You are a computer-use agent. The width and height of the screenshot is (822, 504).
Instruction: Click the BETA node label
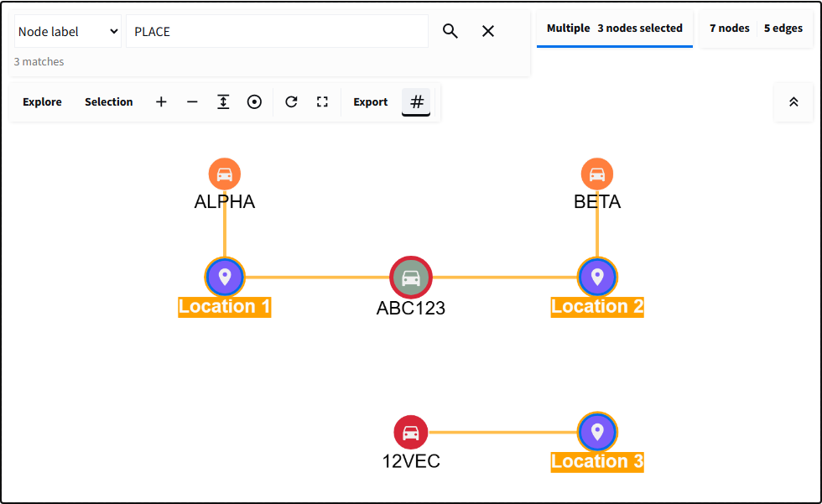tap(597, 202)
